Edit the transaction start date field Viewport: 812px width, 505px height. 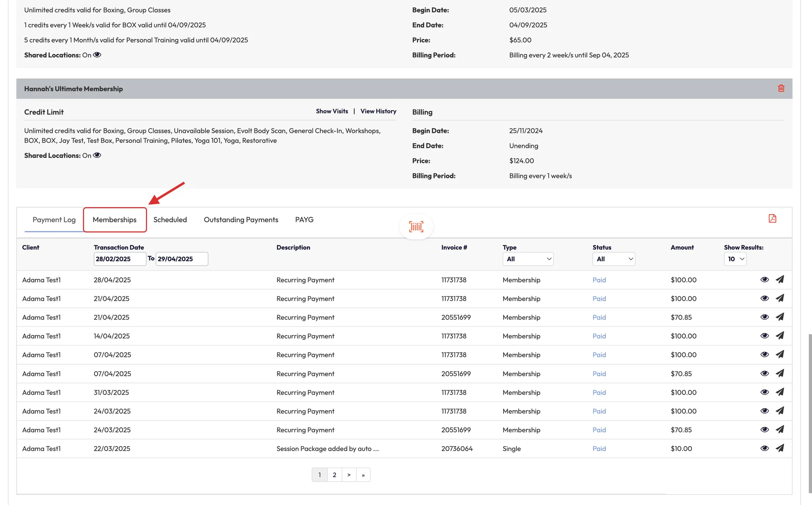click(119, 259)
